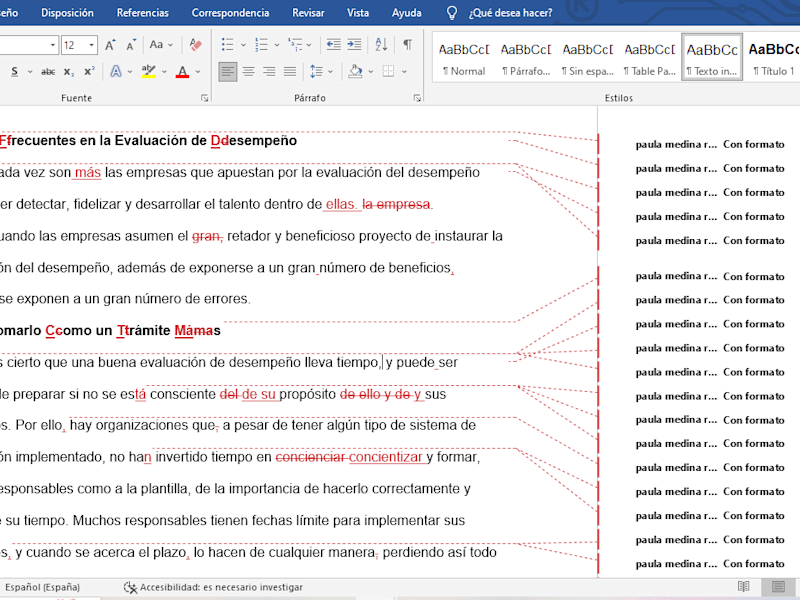Select the first paula medina Con formato revision
The height and width of the screenshot is (600, 800).
tap(710, 144)
